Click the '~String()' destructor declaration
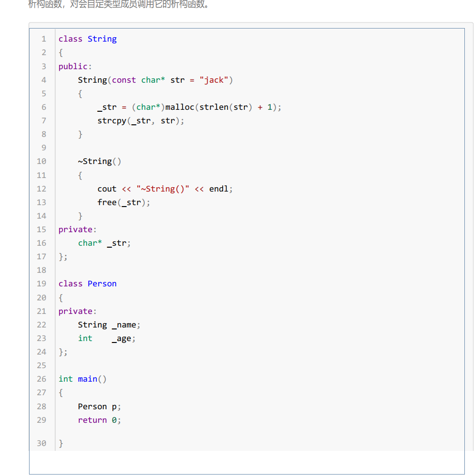 pyautogui.click(x=99, y=162)
